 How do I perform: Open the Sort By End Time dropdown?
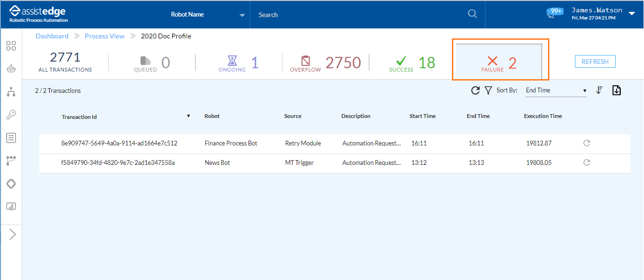[556, 90]
